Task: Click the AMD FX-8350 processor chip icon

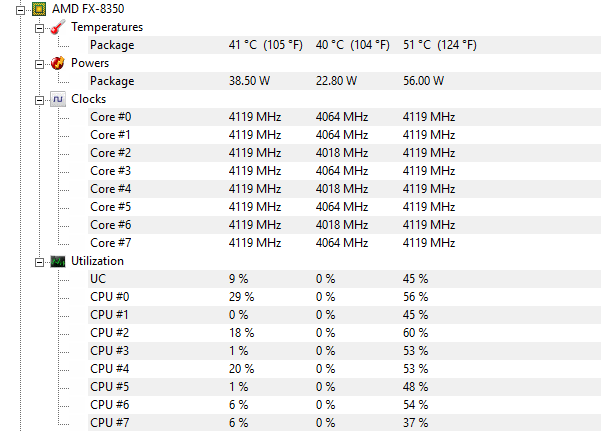Action: click(x=39, y=9)
